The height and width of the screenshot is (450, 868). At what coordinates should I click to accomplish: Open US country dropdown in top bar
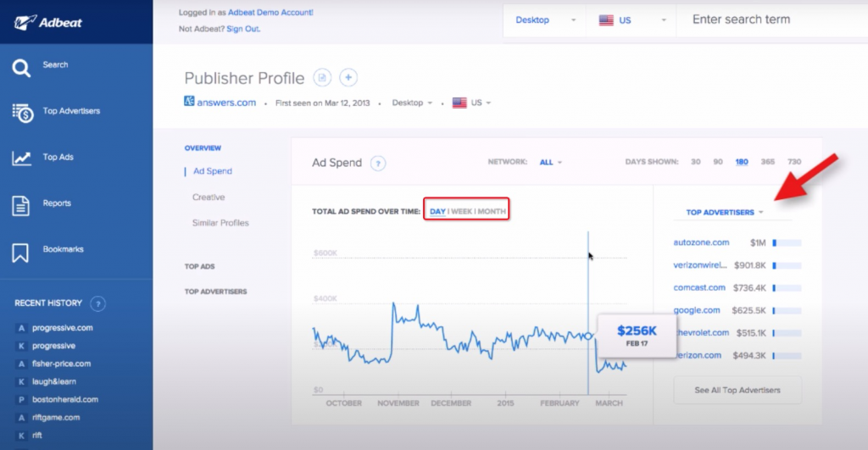click(x=632, y=20)
